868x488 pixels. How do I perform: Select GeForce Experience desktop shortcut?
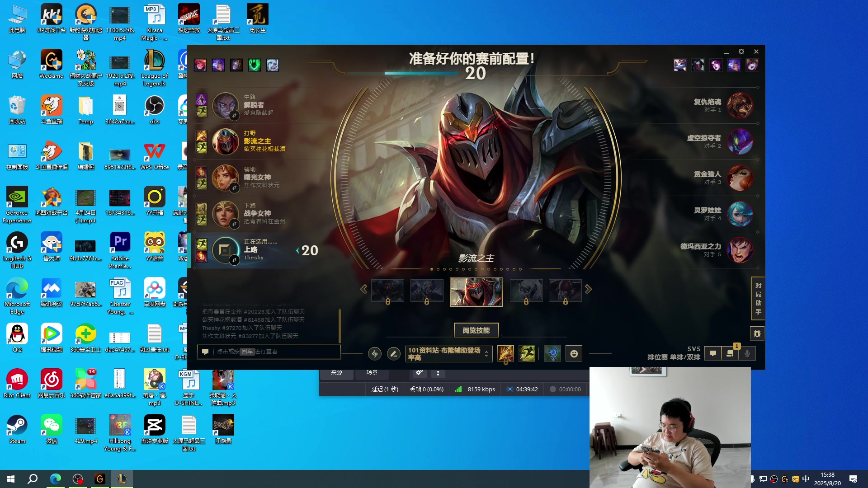(17, 205)
